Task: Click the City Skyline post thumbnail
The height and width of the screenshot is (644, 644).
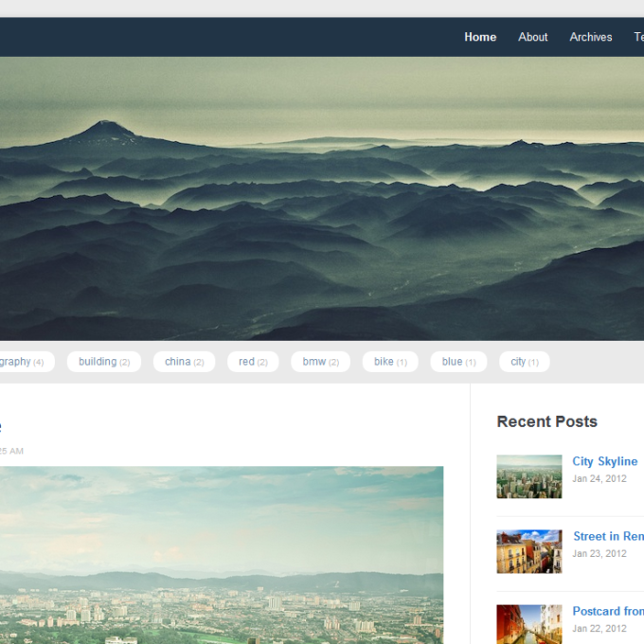Action: [x=528, y=476]
